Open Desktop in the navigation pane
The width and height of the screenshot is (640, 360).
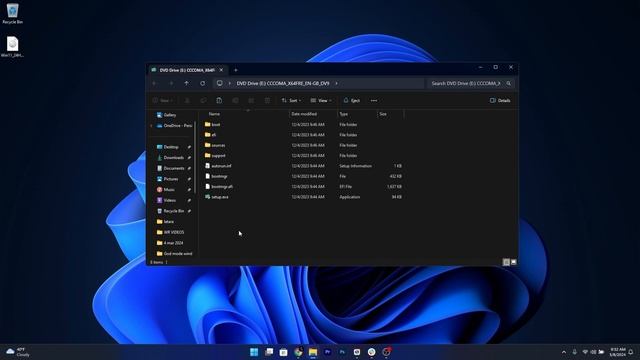tap(168, 147)
